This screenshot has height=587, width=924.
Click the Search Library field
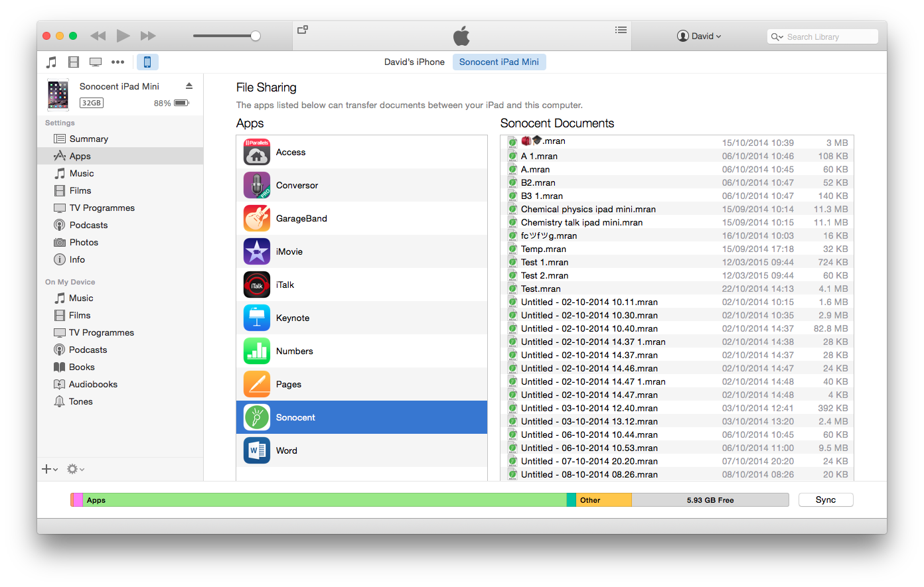tap(822, 37)
